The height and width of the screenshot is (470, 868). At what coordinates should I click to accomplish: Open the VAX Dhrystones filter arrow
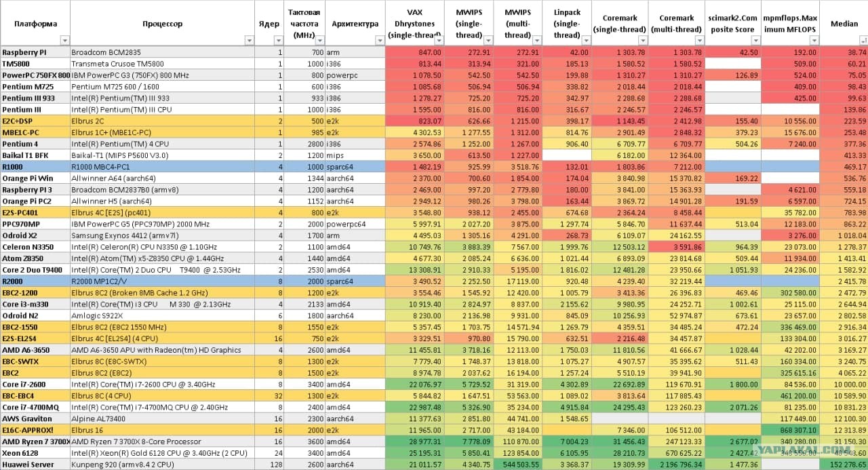tap(438, 41)
